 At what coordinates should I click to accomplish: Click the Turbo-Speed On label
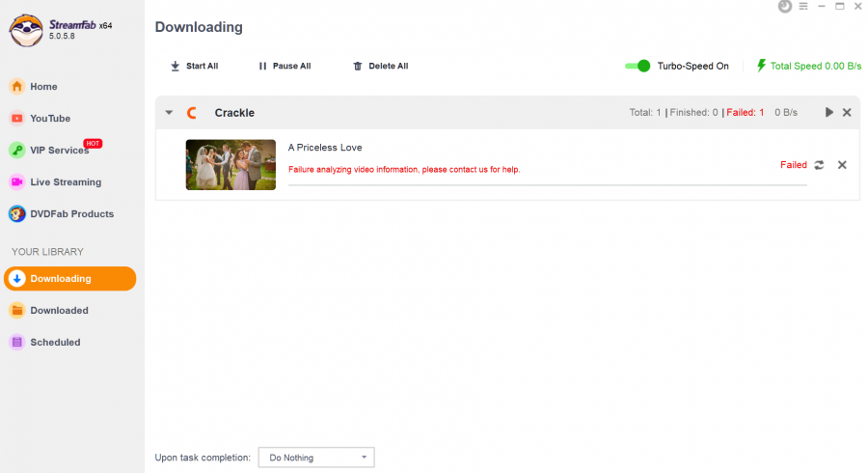[693, 66]
